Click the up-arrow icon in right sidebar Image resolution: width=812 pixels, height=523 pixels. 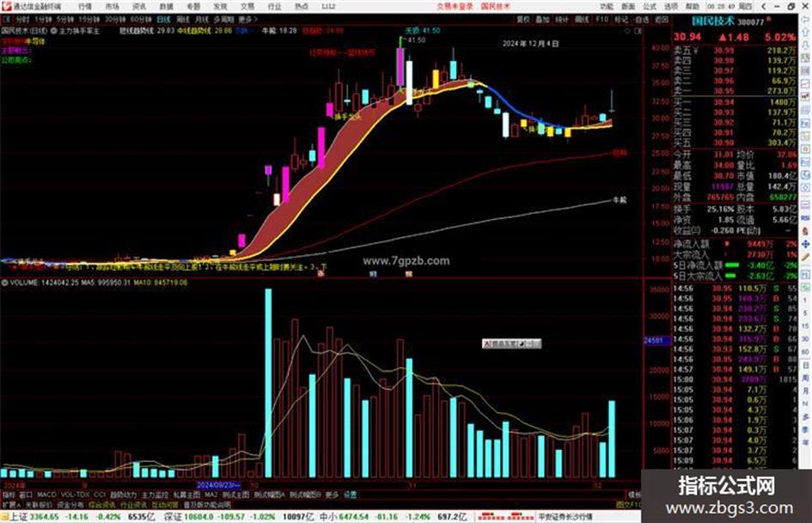point(805,33)
